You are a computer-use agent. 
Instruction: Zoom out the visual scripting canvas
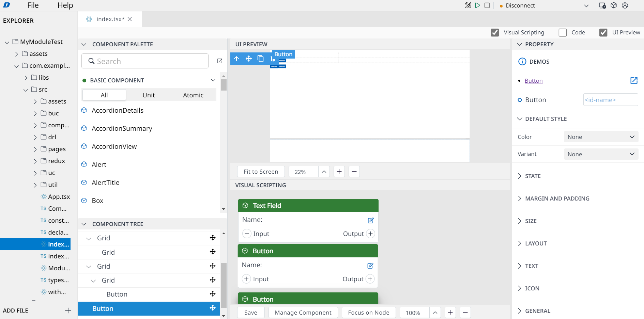click(x=465, y=313)
